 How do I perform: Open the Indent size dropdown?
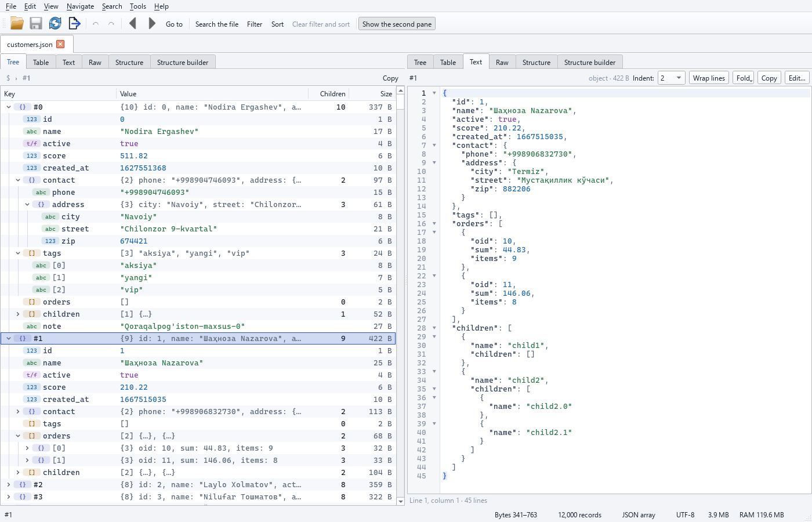[672, 78]
